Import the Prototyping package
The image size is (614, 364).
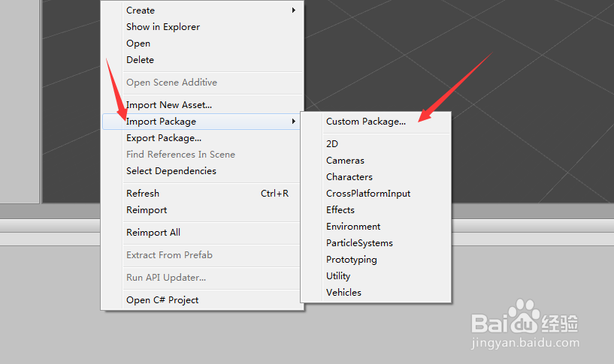coord(376,260)
